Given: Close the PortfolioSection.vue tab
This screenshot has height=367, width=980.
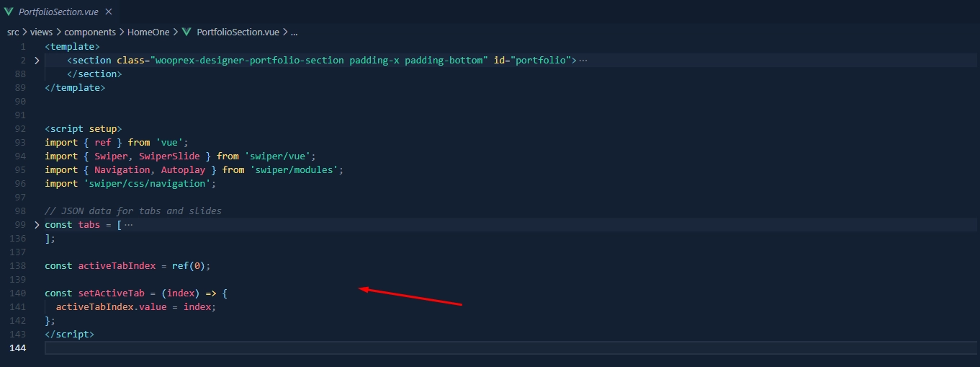Looking at the screenshot, I should point(108,12).
